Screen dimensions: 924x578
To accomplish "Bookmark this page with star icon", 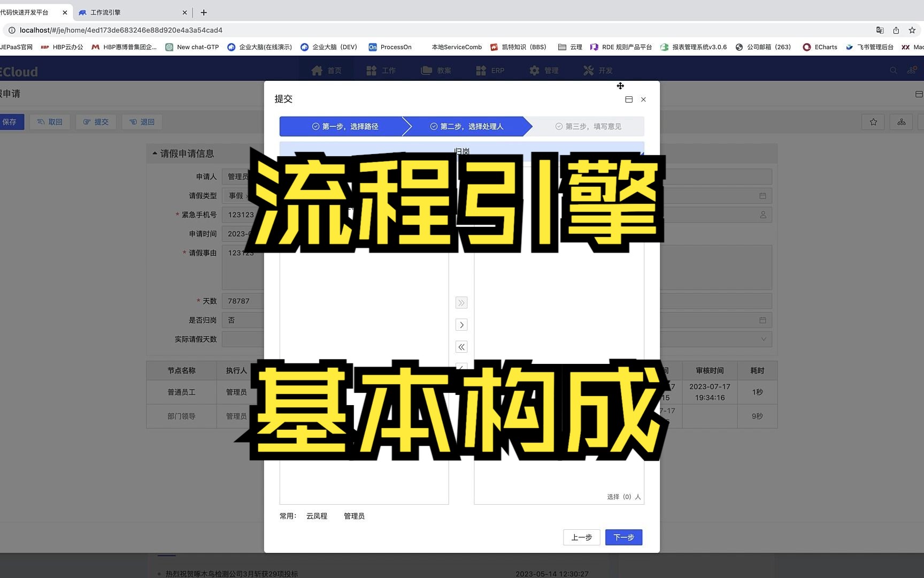I will click(x=912, y=30).
